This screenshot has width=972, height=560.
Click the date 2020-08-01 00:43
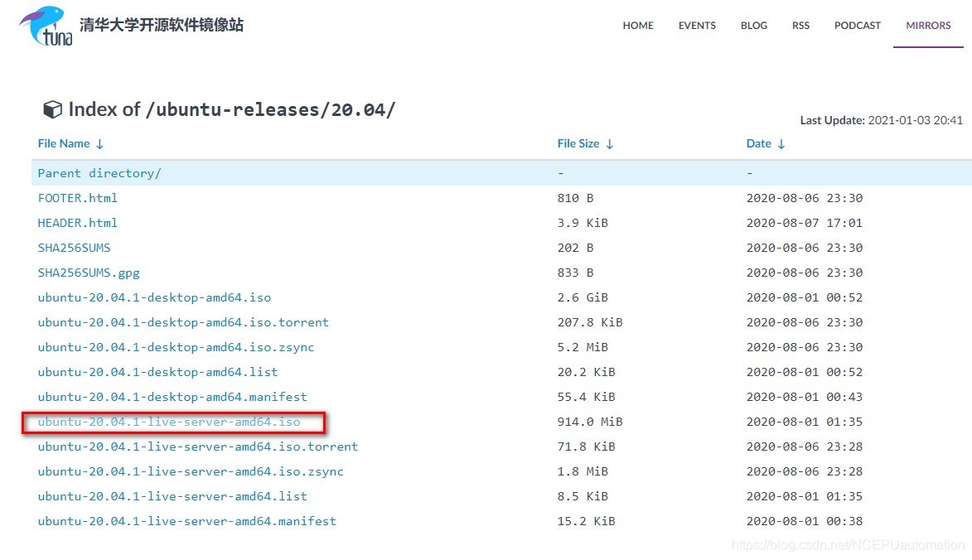(x=804, y=397)
